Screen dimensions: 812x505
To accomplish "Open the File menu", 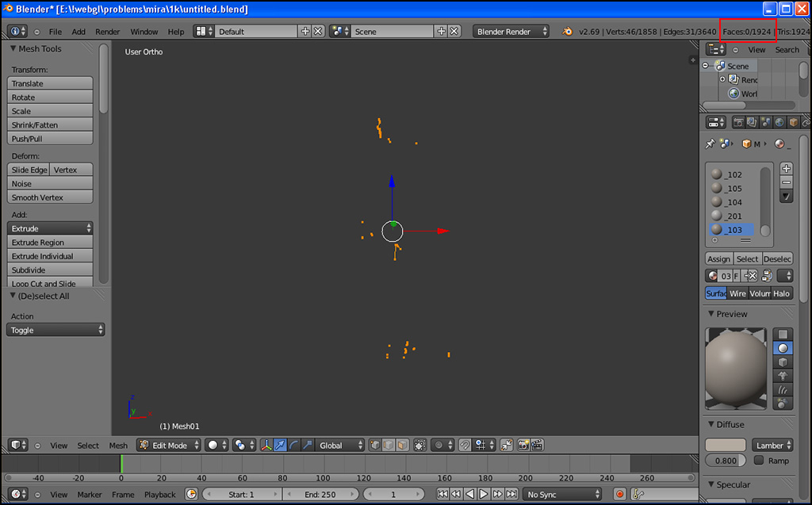I will coord(56,32).
